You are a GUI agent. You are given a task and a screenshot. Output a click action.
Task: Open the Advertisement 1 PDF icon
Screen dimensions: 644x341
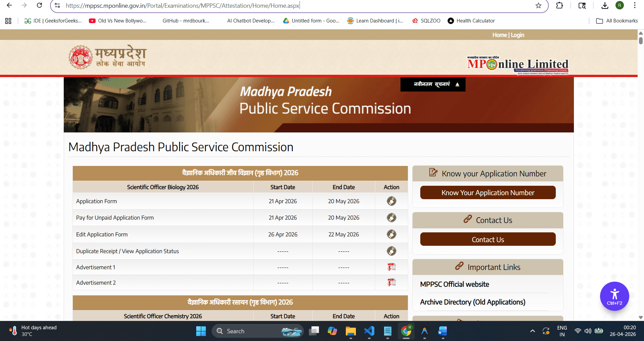click(x=391, y=267)
